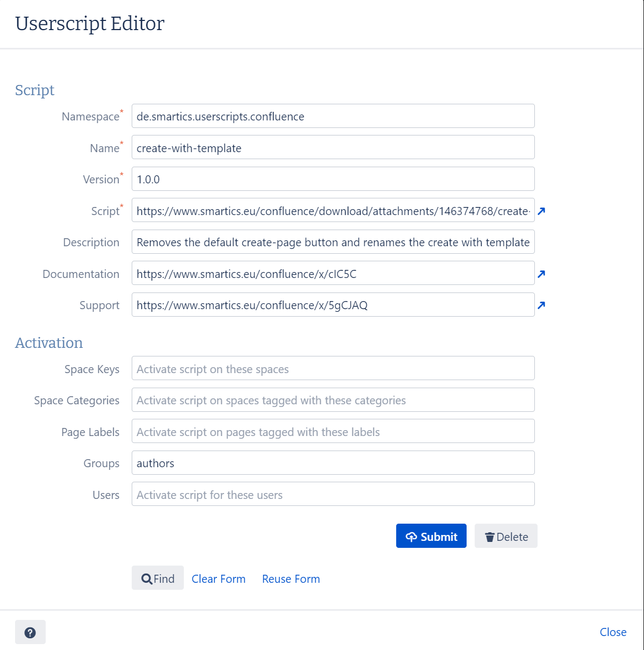Click the Space Keys input
Screen dimensions: 644x650
click(333, 369)
